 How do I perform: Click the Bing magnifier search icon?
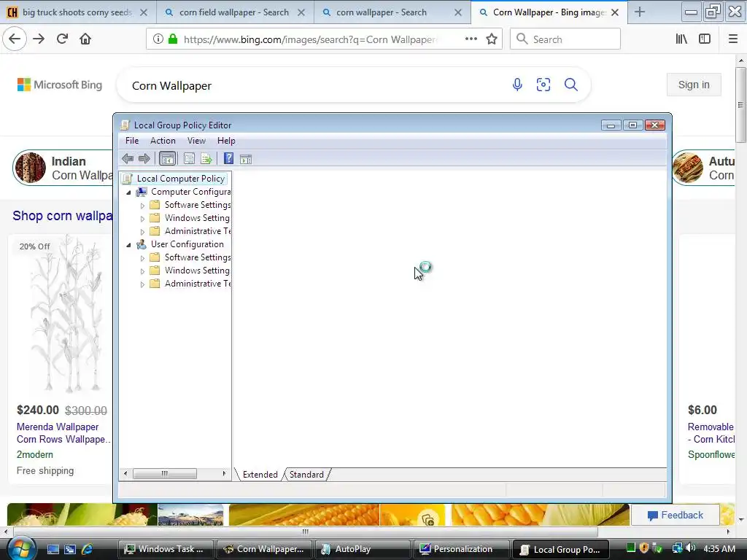click(570, 85)
